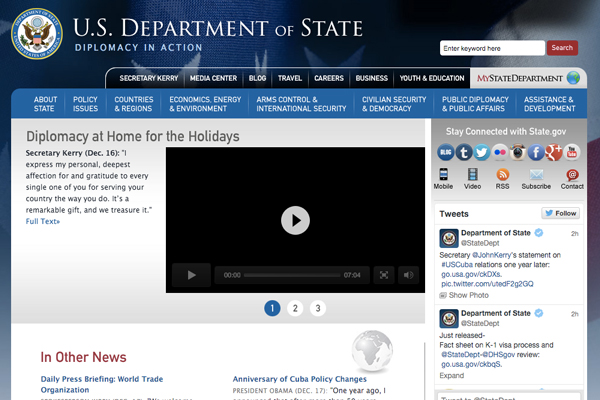Click the Subscribe envelope icon
Image resolution: width=600 pixels, height=400 pixels.
536,175
